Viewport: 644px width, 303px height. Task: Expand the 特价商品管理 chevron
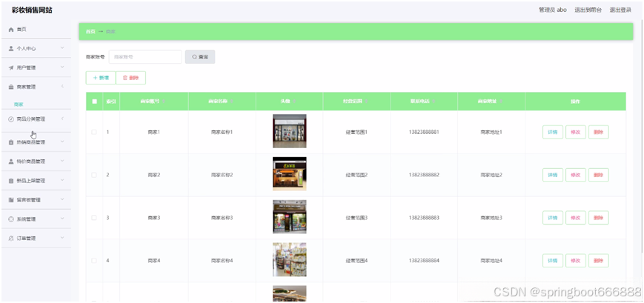tap(62, 161)
